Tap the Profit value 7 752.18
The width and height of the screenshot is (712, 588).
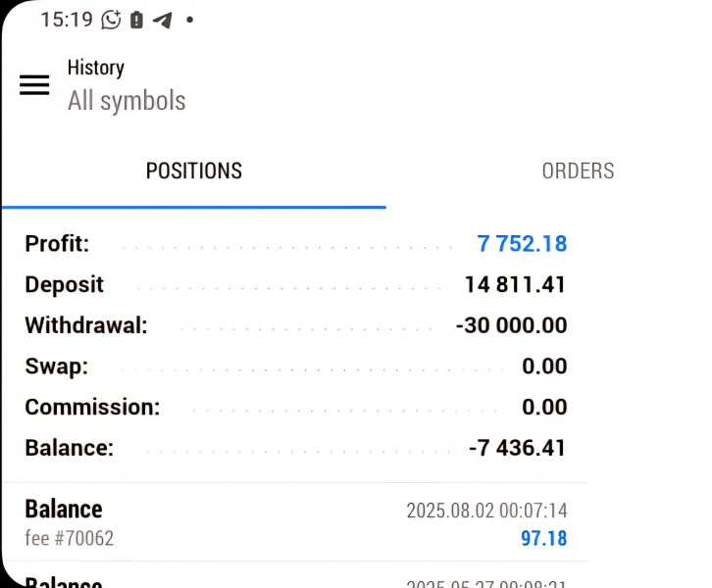coord(522,244)
